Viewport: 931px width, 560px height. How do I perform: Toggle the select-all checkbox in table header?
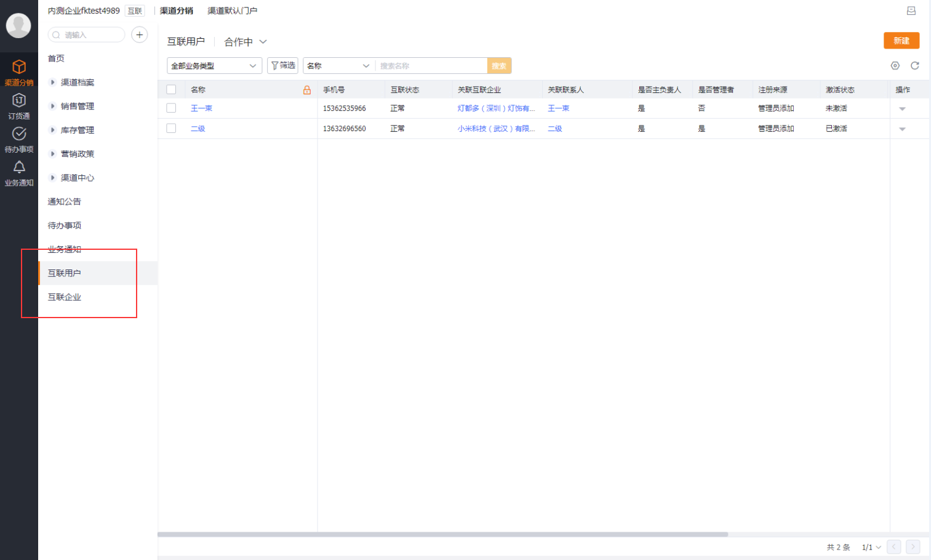click(172, 90)
